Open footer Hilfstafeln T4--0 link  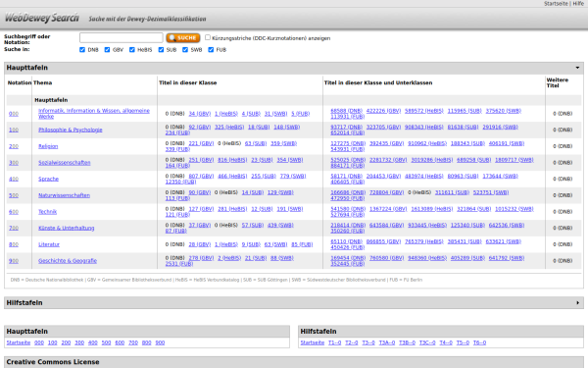coord(446,342)
